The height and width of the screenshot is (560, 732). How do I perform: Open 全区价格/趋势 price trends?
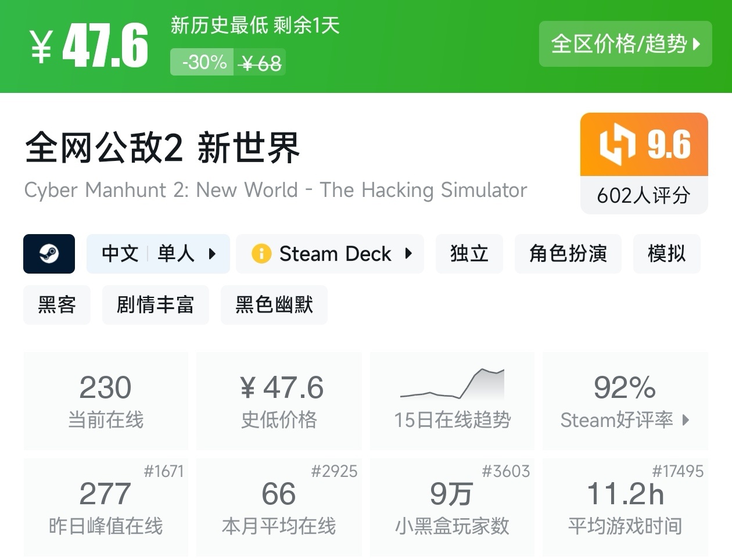625,44
